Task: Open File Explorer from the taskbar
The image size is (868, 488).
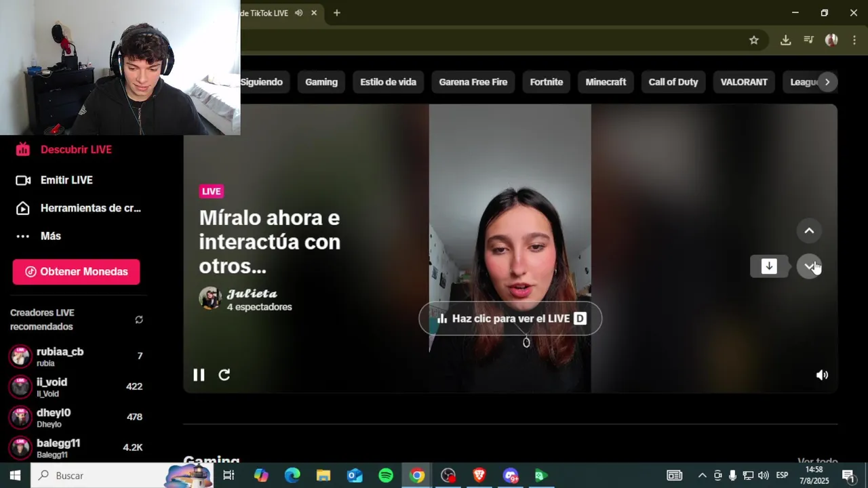Action: coord(323,475)
